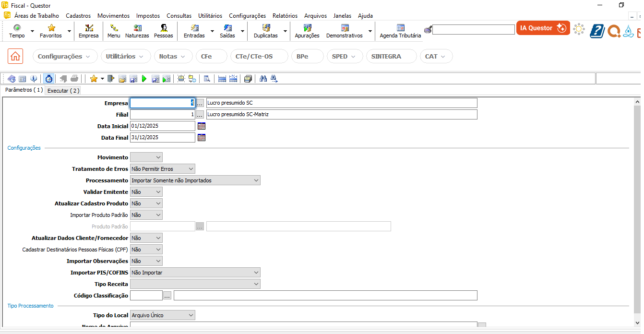Click the Apurações toolbar icon
Image resolution: width=644 pixels, height=334 pixels.
307,31
